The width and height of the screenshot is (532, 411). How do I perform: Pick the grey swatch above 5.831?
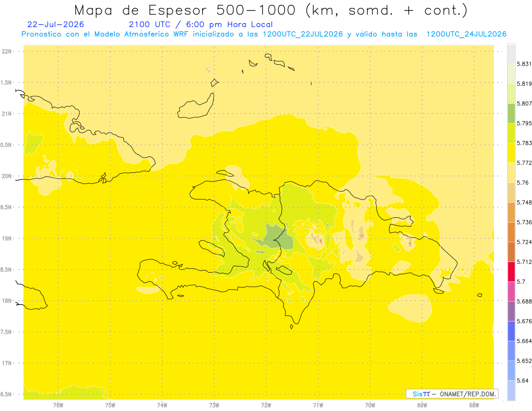point(511,54)
